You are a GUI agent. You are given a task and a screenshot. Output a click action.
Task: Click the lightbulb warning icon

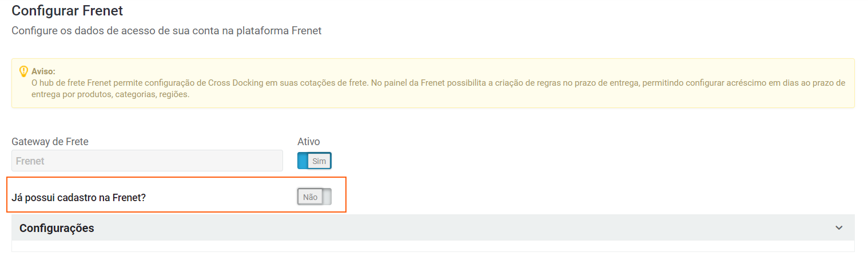(23, 71)
